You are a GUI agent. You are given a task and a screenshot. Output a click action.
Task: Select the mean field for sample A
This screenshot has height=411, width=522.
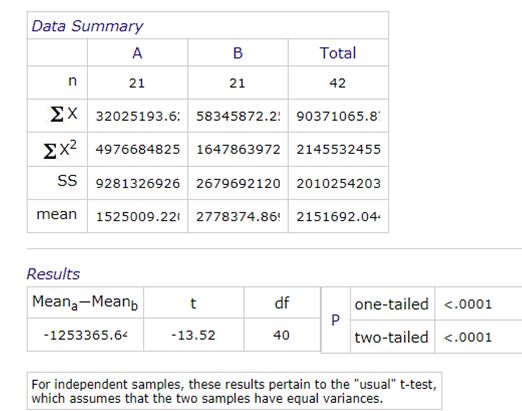(138, 217)
